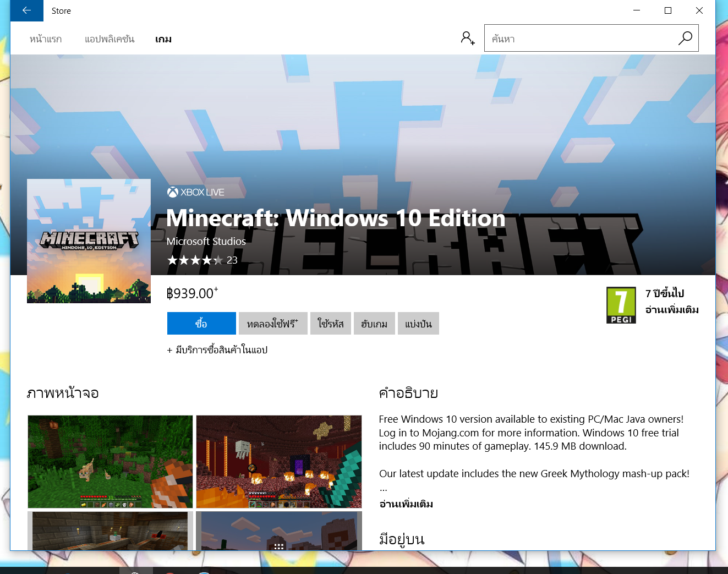Open the หน้าแรก home tab
728x574 pixels.
46,39
